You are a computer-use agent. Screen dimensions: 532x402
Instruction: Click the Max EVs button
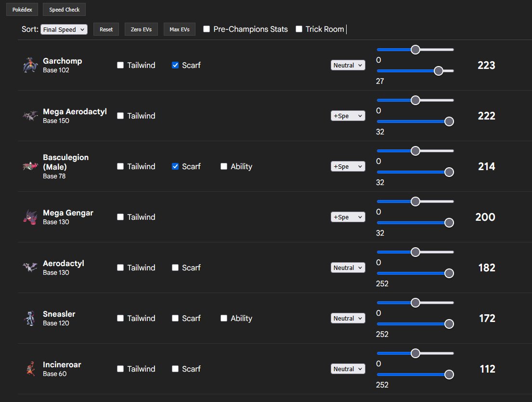point(180,29)
